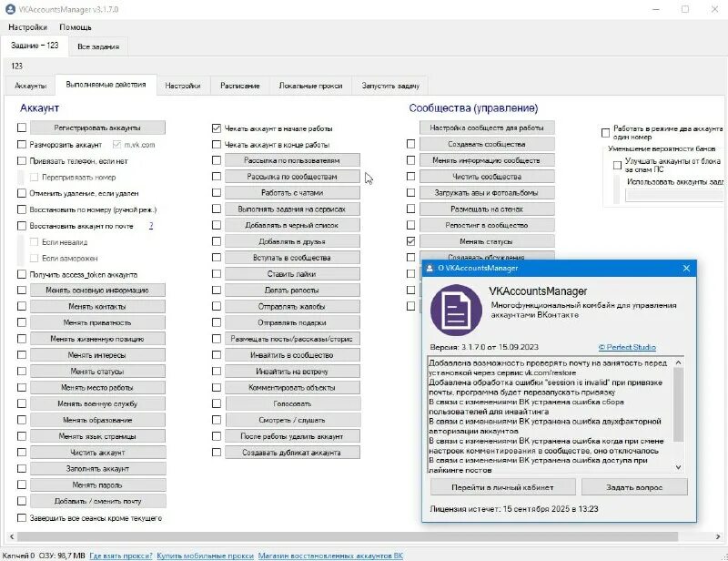Click the Чистить сообщества button

click(487, 177)
